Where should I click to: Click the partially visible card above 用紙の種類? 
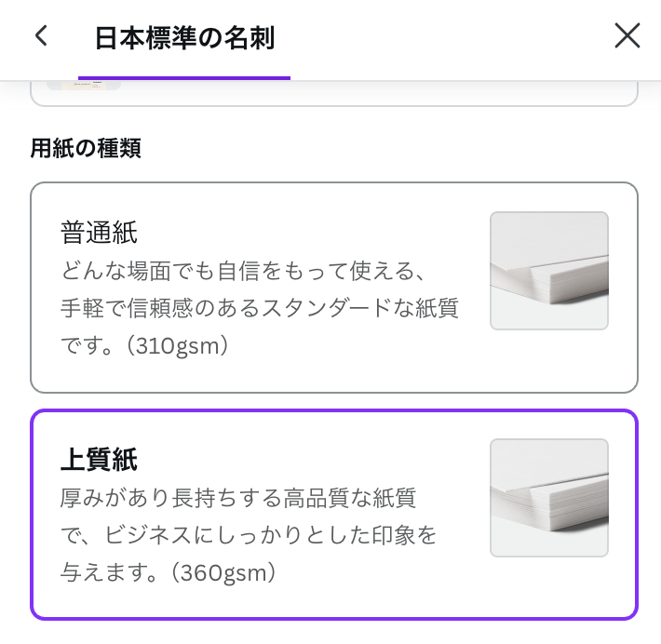pyautogui.click(x=334, y=94)
